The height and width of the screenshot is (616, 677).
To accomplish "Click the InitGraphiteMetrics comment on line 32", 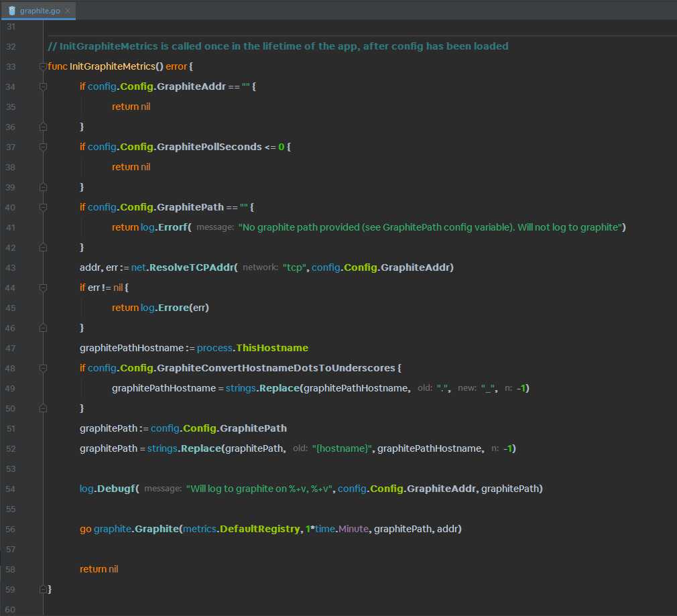I will click(x=278, y=46).
